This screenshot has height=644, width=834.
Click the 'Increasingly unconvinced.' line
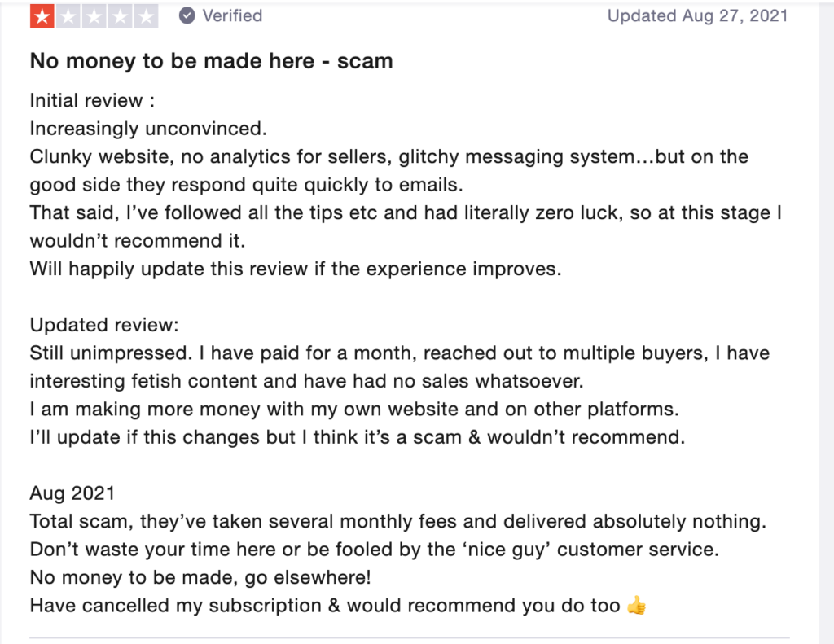pos(148,129)
